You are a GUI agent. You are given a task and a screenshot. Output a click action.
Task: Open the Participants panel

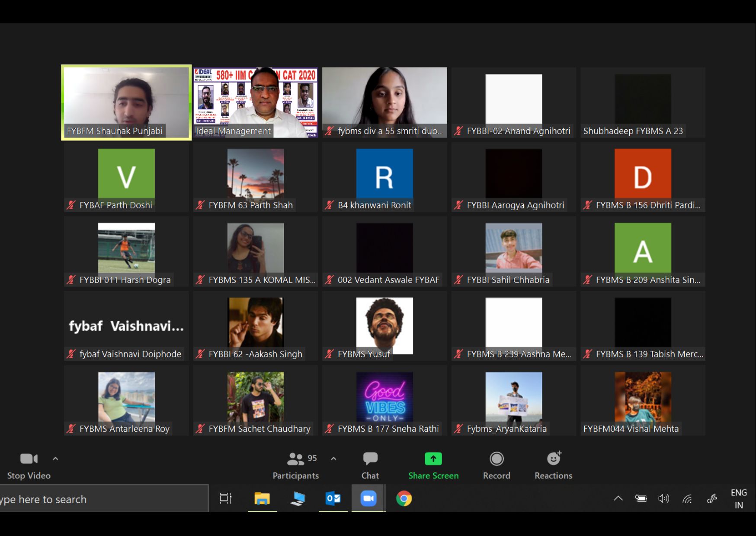pyautogui.click(x=296, y=466)
